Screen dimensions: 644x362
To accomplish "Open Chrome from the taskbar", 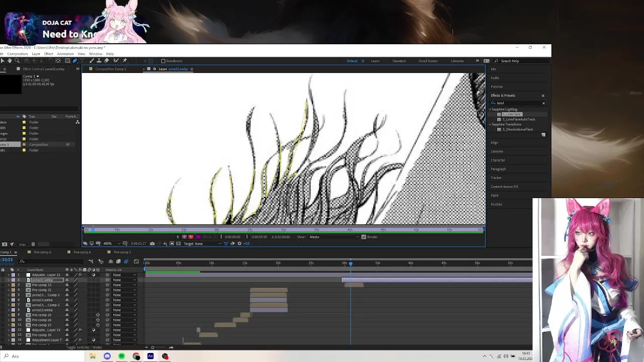I will point(136,356).
